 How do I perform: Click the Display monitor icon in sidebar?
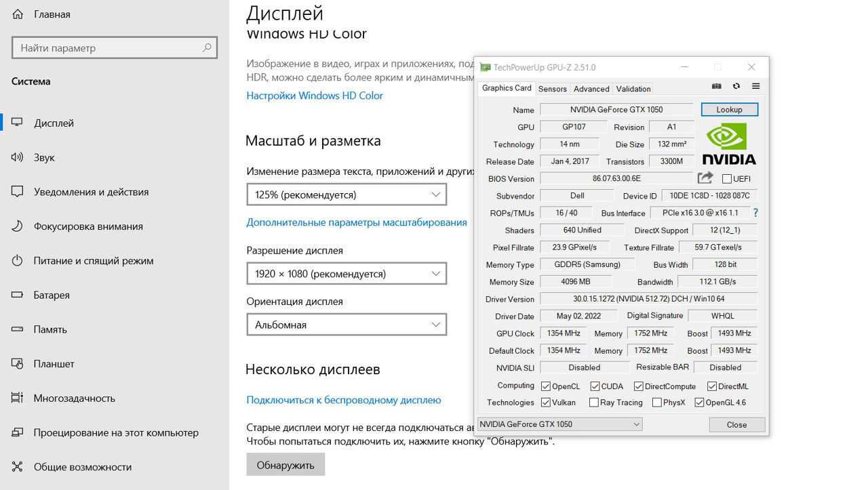pyautogui.click(x=18, y=123)
